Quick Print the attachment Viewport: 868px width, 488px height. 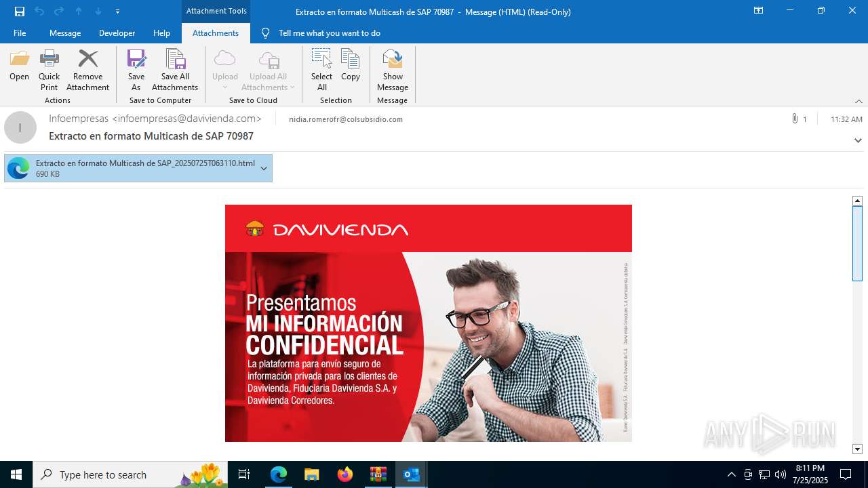point(49,70)
